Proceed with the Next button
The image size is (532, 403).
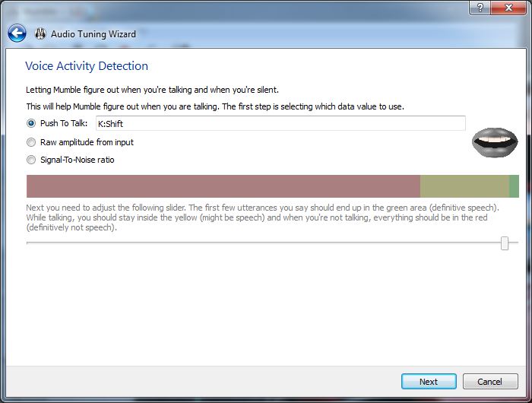coord(429,382)
